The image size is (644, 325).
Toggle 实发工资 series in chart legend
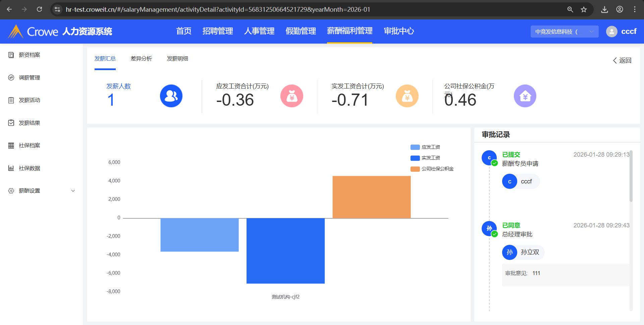[425, 158]
